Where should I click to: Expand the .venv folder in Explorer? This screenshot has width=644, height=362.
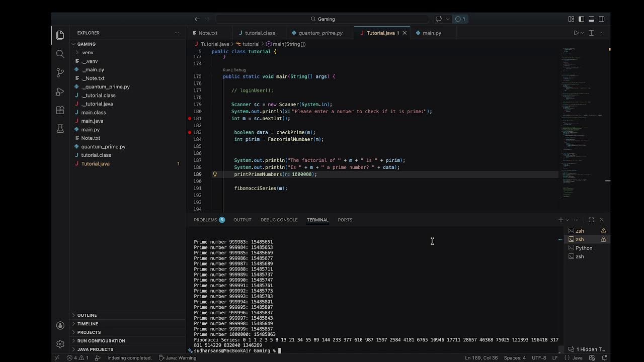(x=128, y=53)
